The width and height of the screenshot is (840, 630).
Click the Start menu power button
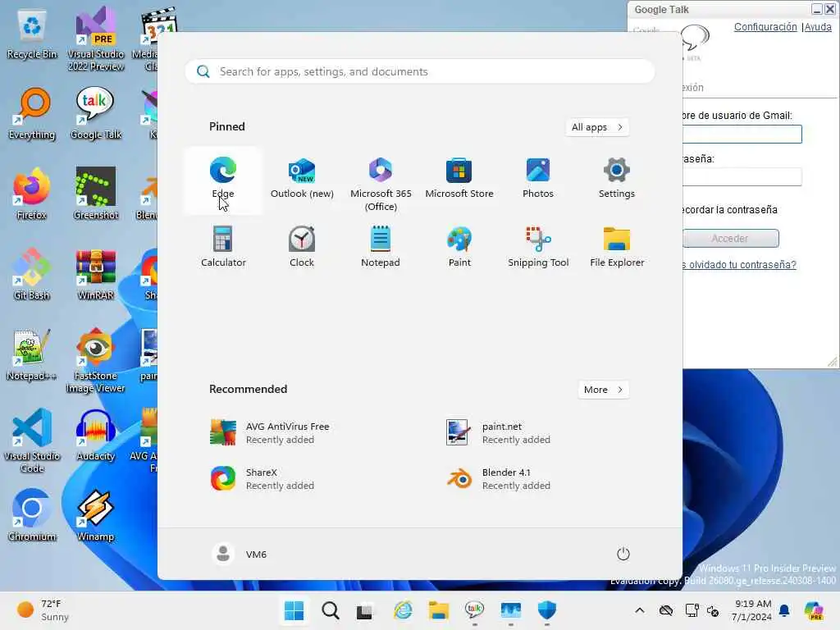click(623, 554)
